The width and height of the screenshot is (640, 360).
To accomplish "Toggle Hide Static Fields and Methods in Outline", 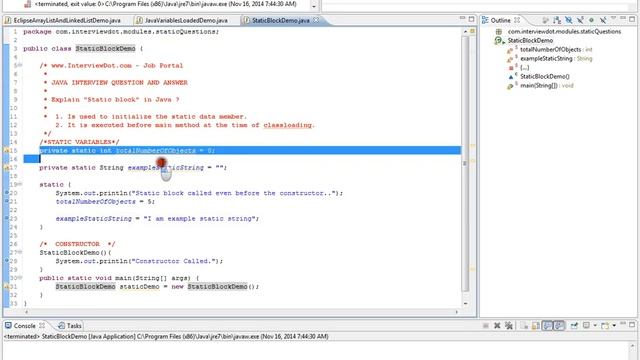I will click(580, 20).
